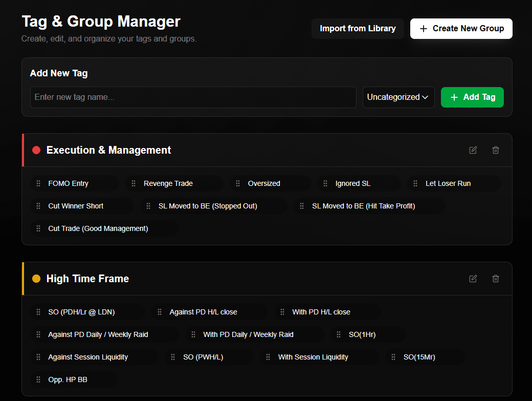Edit the High Time Frame group
This screenshot has width=532, height=401.
pyautogui.click(x=473, y=279)
